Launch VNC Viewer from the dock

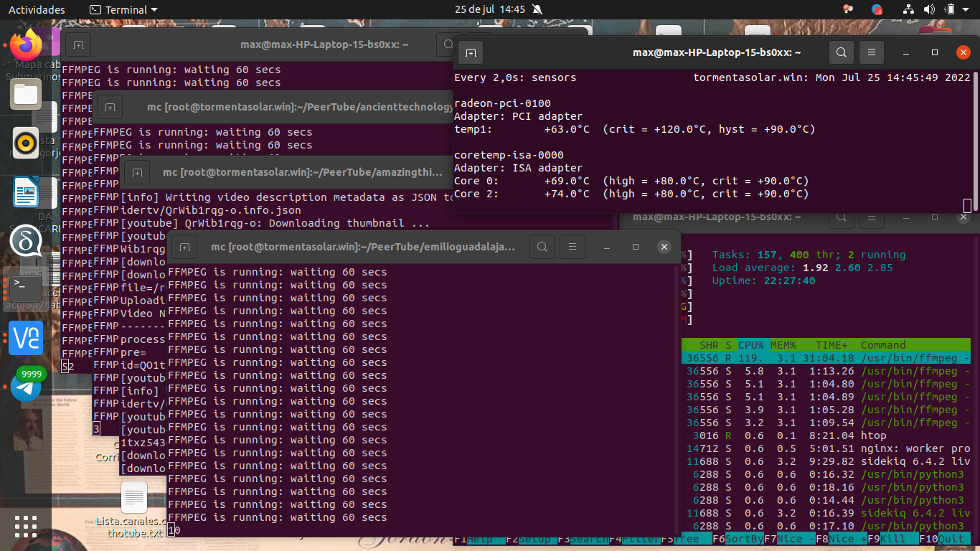tap(26, 338)
